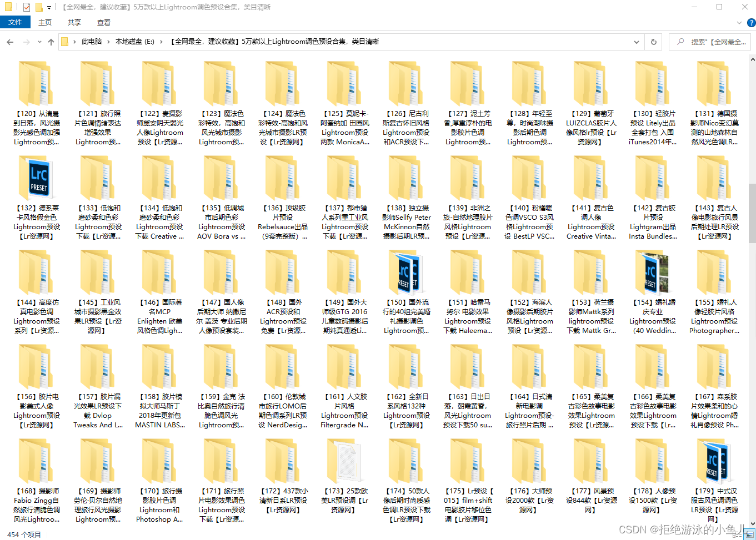The image size is (756, 540).
Task: Select the label '[142] 复古胶片预设 Lightgram出品'
Action: [x=653, y=222]
